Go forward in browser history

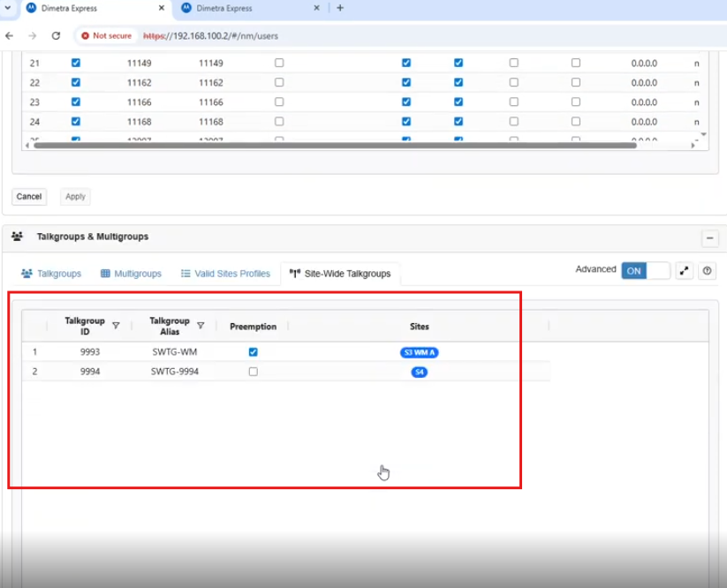[32, 35]
